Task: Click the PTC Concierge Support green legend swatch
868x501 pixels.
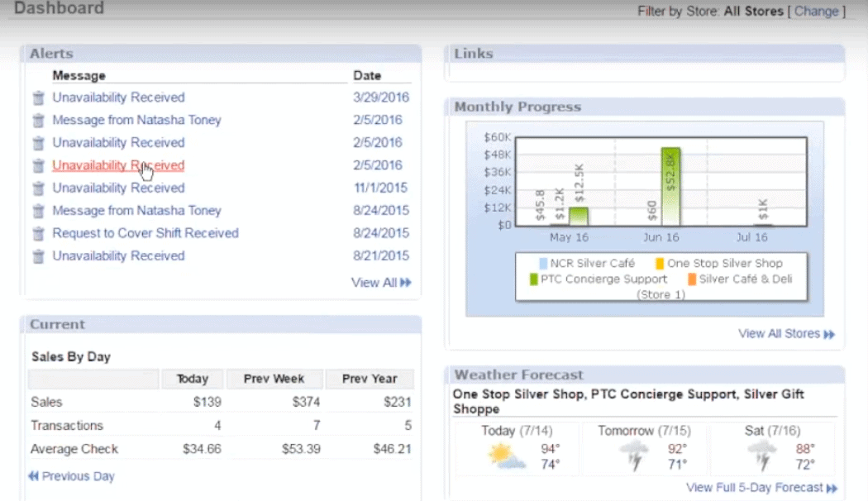Action: click(x=534, y=279)
